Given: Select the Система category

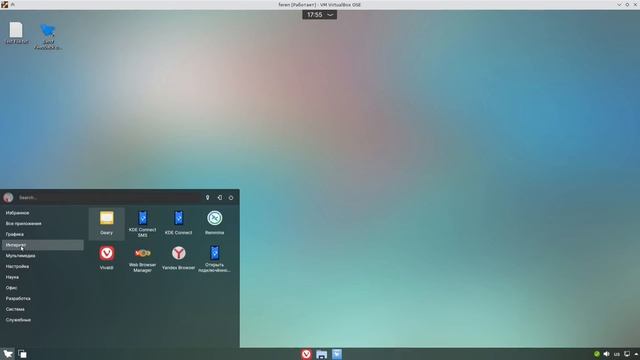Looking at the screenshot, I should (x=43, y=309).
